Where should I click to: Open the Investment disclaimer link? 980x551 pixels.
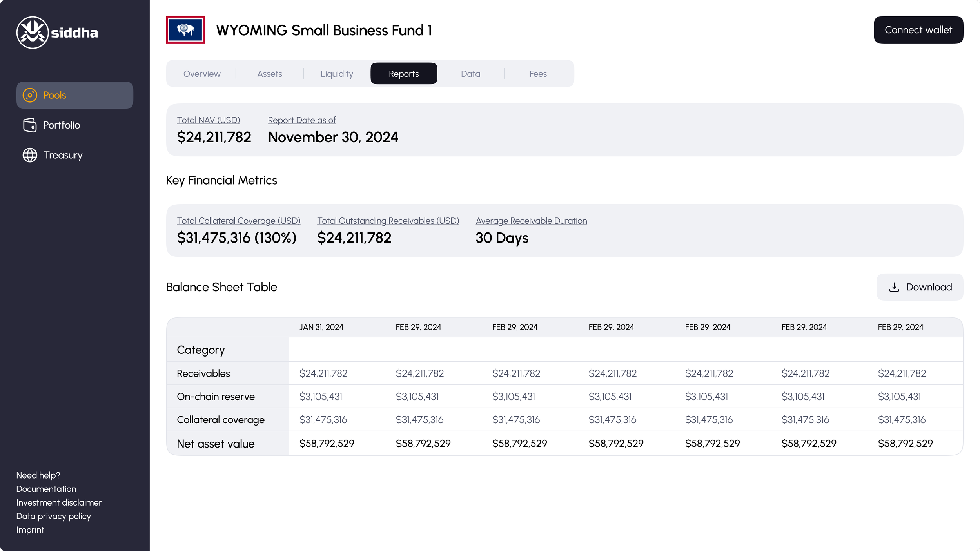pyautogui.click(x=59, y=502)
